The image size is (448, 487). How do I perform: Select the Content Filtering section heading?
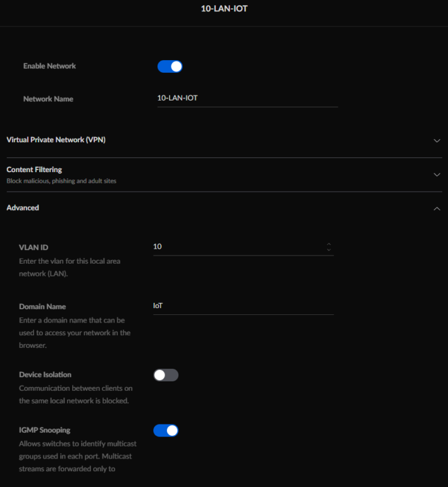click(x=34, y=170)
